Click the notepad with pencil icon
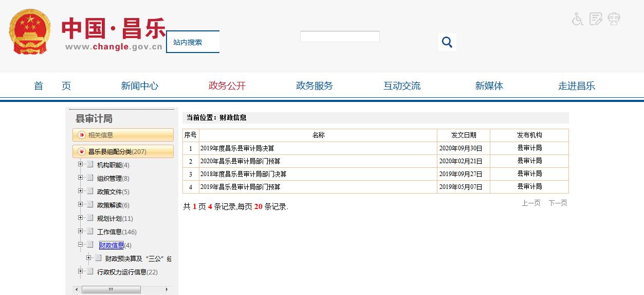 click(x=596, y=19)
